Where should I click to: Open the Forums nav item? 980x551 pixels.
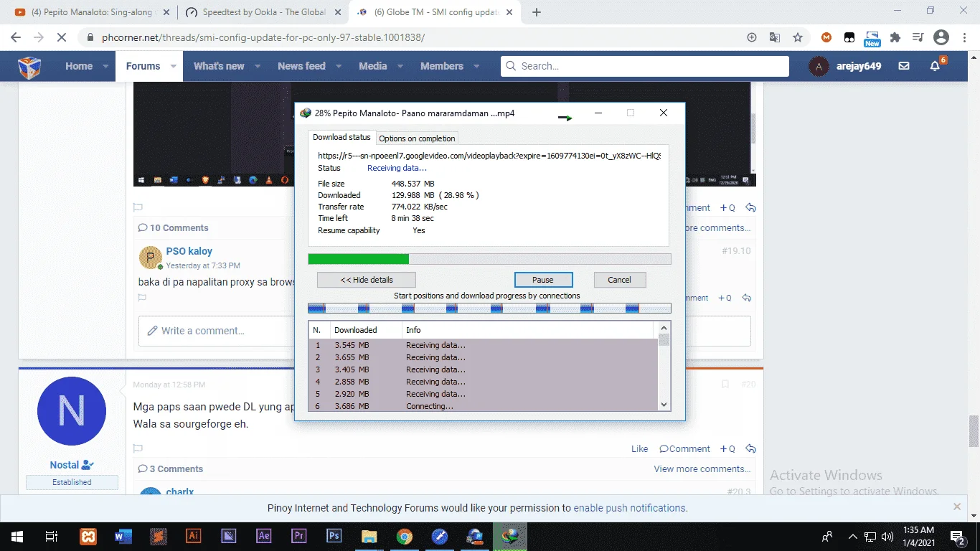click(x=143, y=66)
